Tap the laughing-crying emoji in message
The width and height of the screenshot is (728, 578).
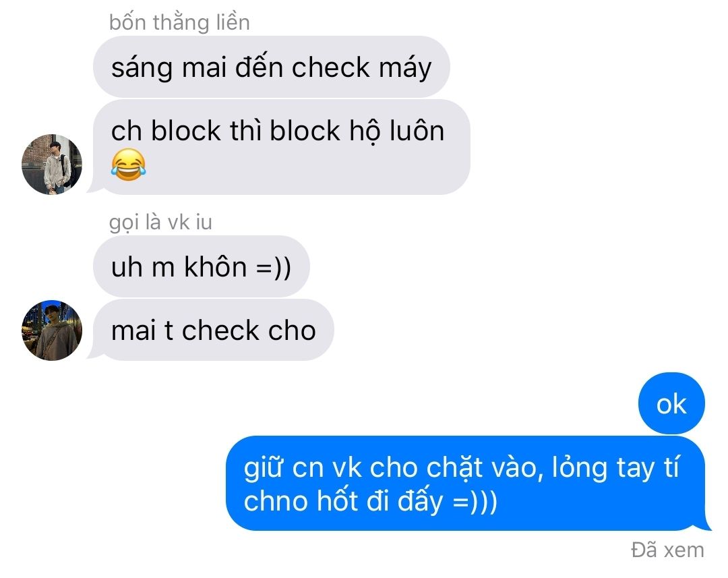click(128, 165)
